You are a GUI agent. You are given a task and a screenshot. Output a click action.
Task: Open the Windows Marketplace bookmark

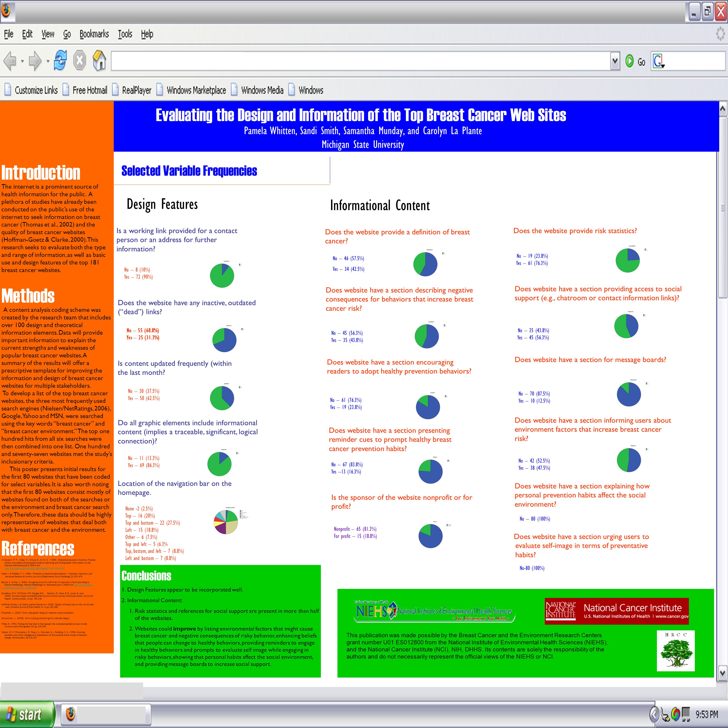point(191,90)
